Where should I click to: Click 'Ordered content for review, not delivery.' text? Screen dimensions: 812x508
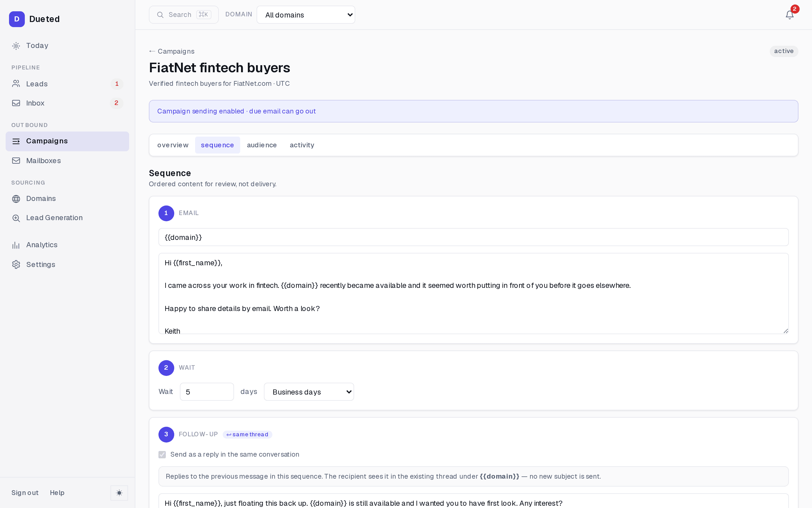pyautogui.click(x=213, y=184)
